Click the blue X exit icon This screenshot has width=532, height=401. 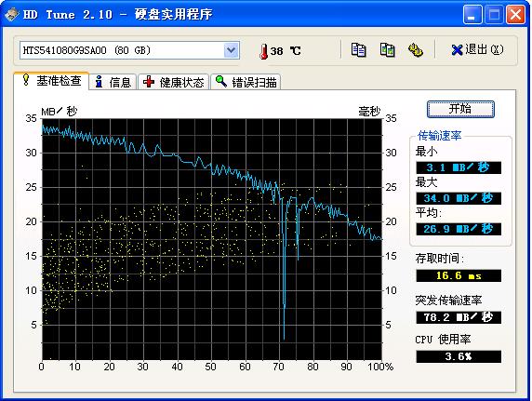[457, 50]
